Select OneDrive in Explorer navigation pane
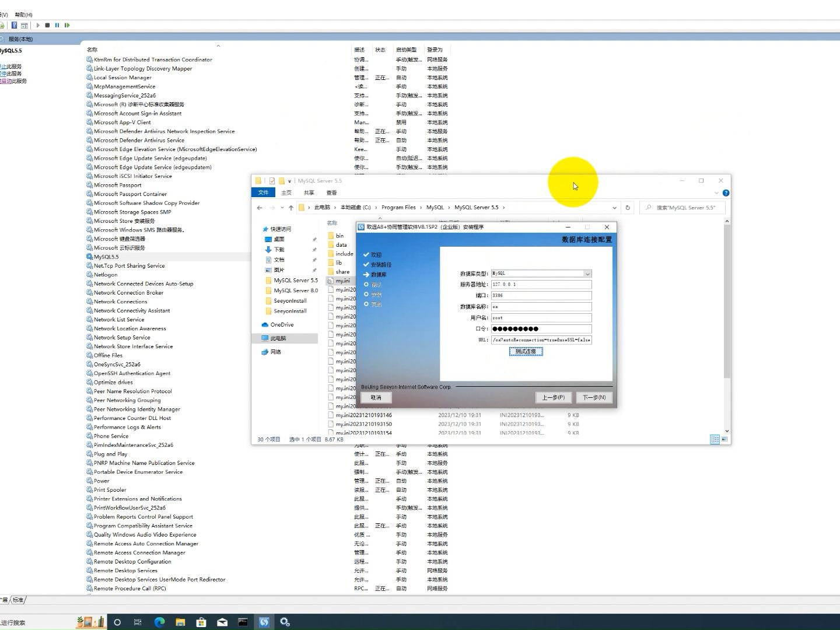 (282, 325)
